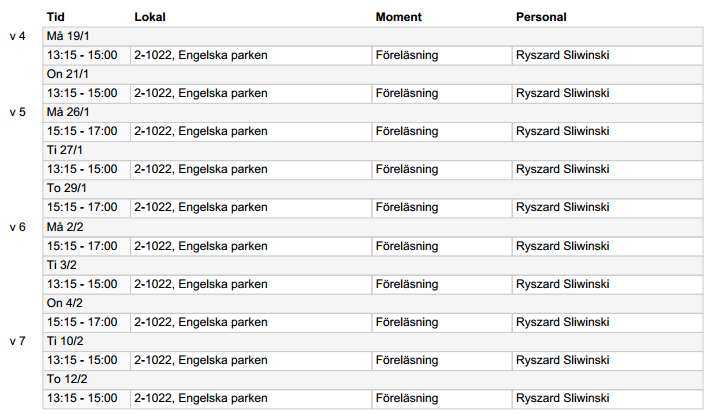
Task: Click the 15:15 - 17:00 time under To 29/1
Action: (82, 207)
